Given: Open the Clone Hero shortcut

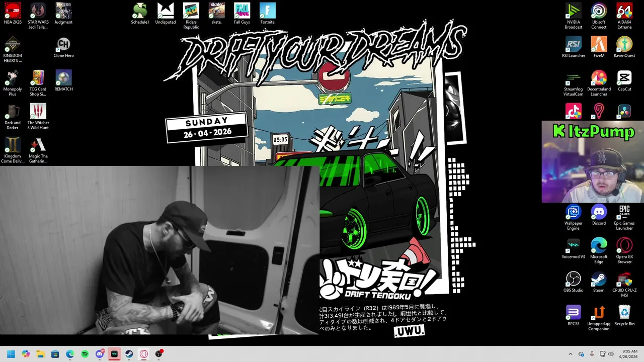Looking at the screenshot, I should (x=63, y=47).
